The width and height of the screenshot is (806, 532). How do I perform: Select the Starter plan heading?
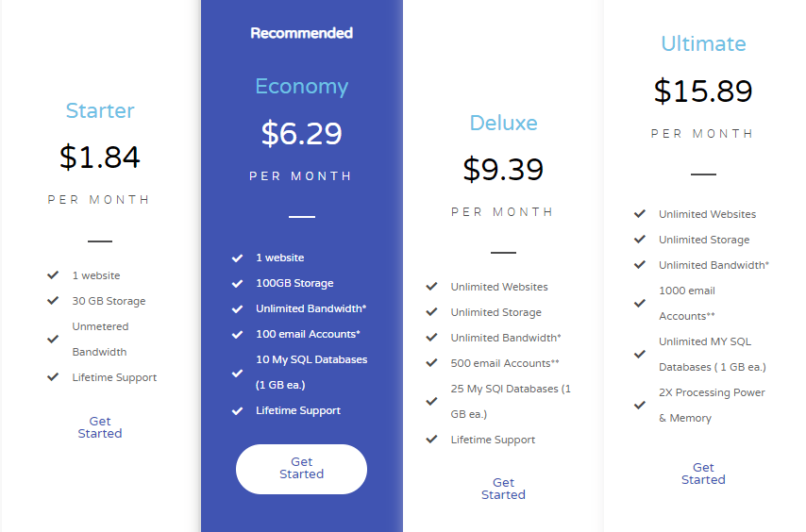click(100, 110)
